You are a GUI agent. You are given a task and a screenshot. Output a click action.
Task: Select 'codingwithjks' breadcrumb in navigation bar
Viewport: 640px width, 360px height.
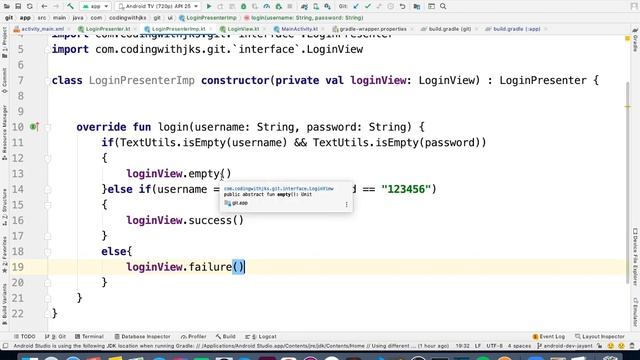(x=128, y=18)
